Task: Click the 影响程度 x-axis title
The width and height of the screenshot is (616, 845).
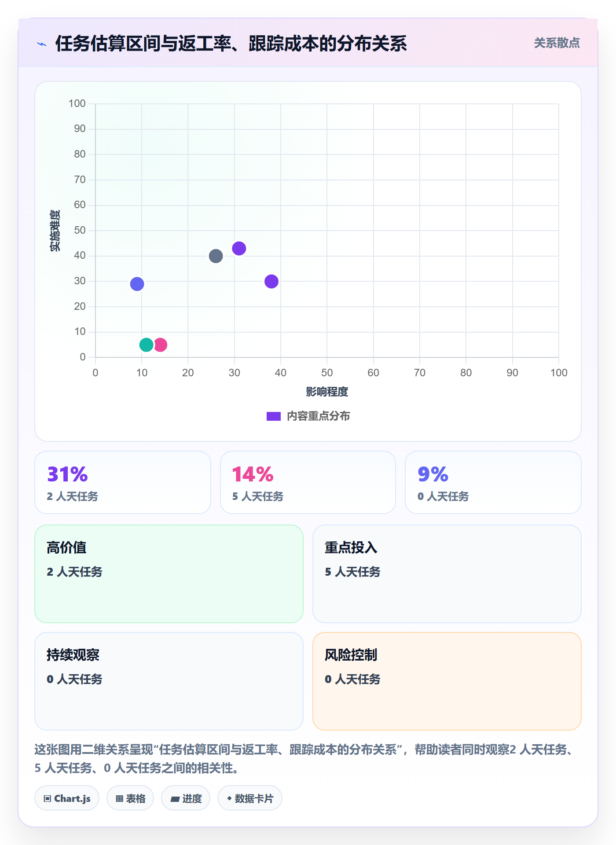Action: (327, 392)
